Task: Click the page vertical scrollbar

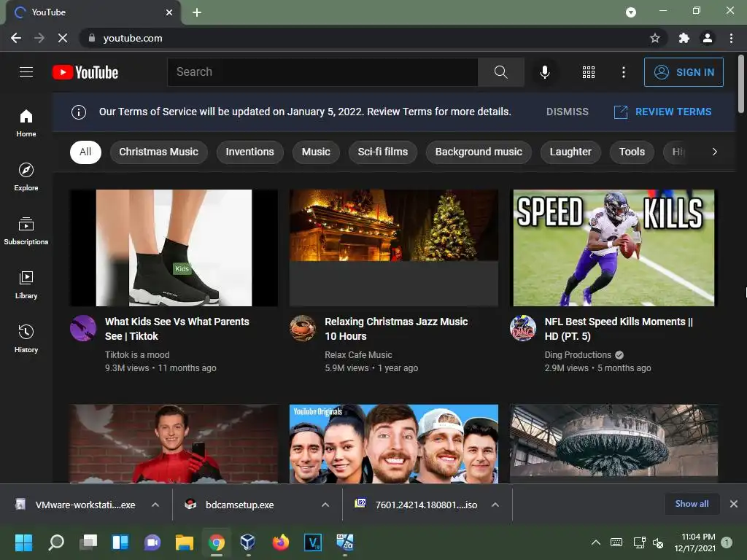Action: pos(741,84)
